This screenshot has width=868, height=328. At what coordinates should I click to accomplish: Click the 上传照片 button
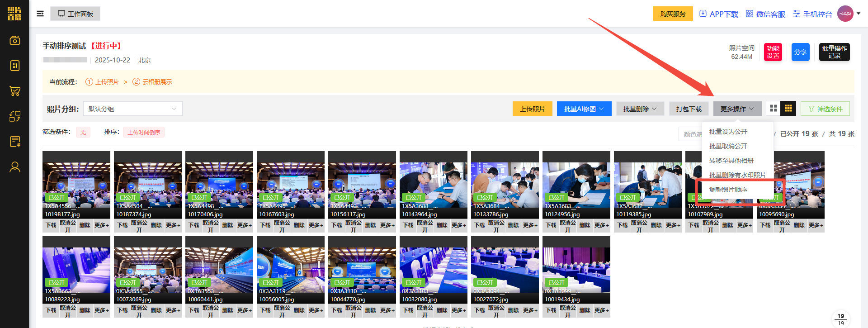click(532, 109)
